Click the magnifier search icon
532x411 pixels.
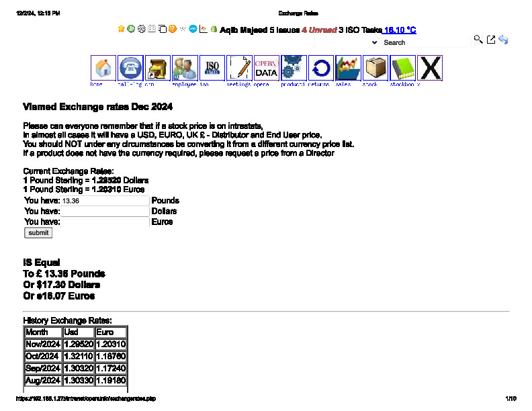tap(478, 40)
